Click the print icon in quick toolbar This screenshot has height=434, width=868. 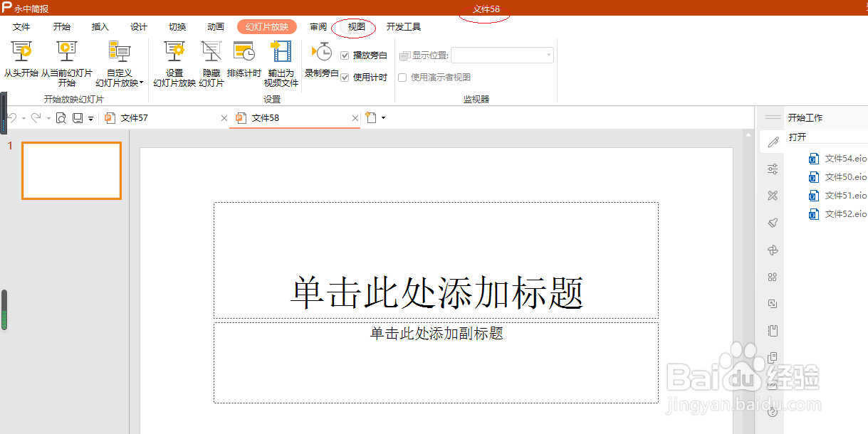point(78,118)
